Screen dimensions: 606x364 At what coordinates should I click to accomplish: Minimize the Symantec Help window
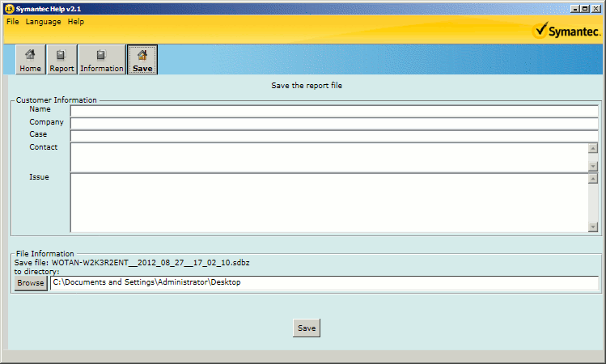[575, 9]
